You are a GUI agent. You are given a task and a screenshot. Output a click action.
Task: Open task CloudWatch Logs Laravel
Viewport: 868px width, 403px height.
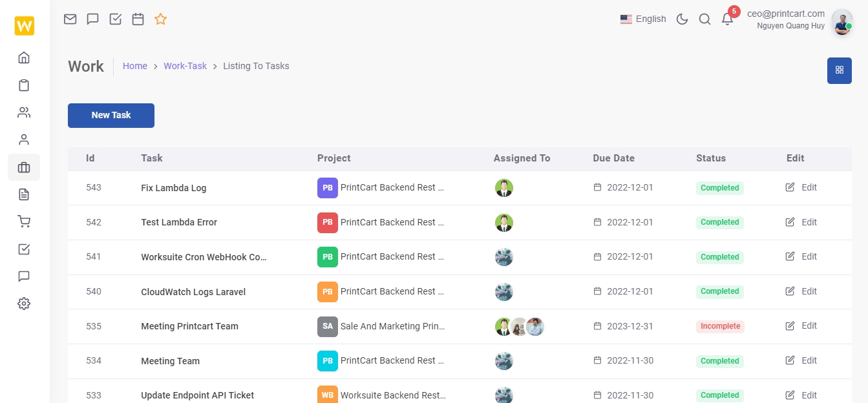(x=193, y=291)
